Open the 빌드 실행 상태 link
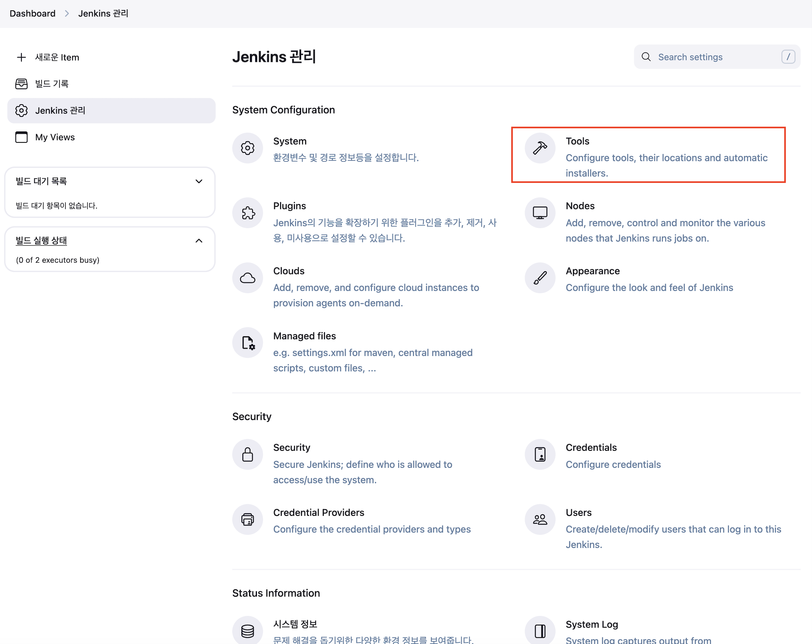812x644 pixels. tap(42, 240)
